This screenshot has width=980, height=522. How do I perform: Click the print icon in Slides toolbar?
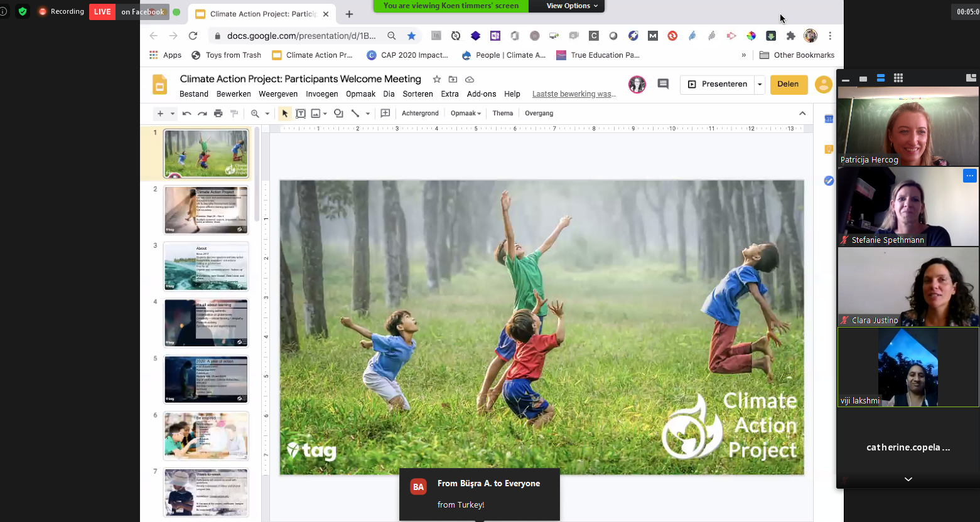(218, 114)
